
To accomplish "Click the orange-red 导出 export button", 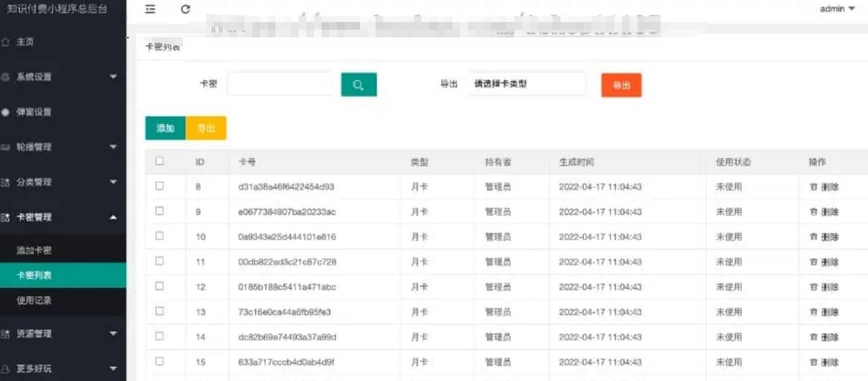I will (x=621, y=85).
